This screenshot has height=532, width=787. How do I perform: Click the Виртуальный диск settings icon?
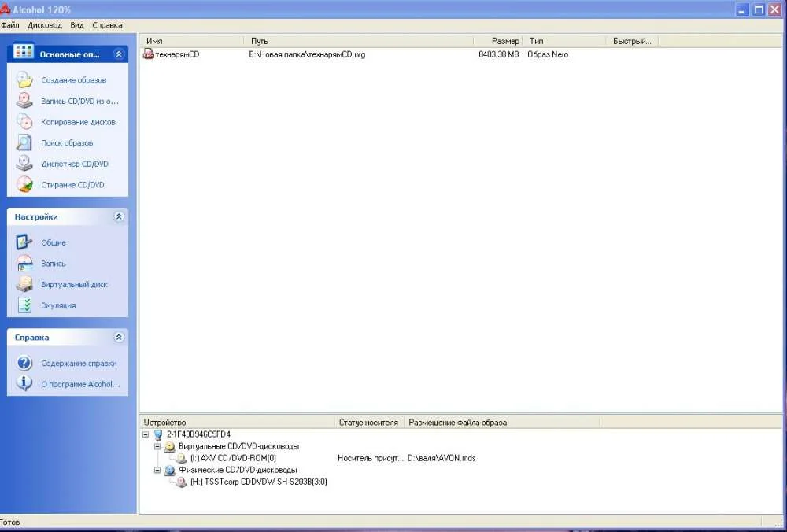(24, 284)
